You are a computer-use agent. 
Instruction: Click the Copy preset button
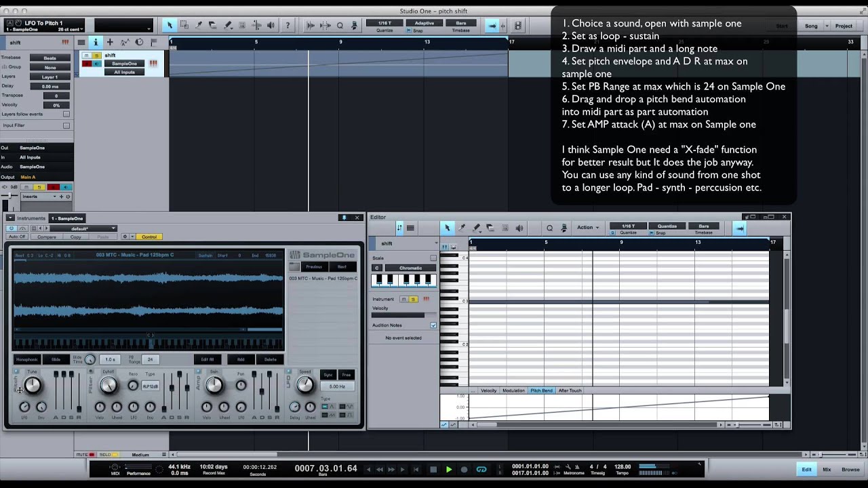click(76, 237)
